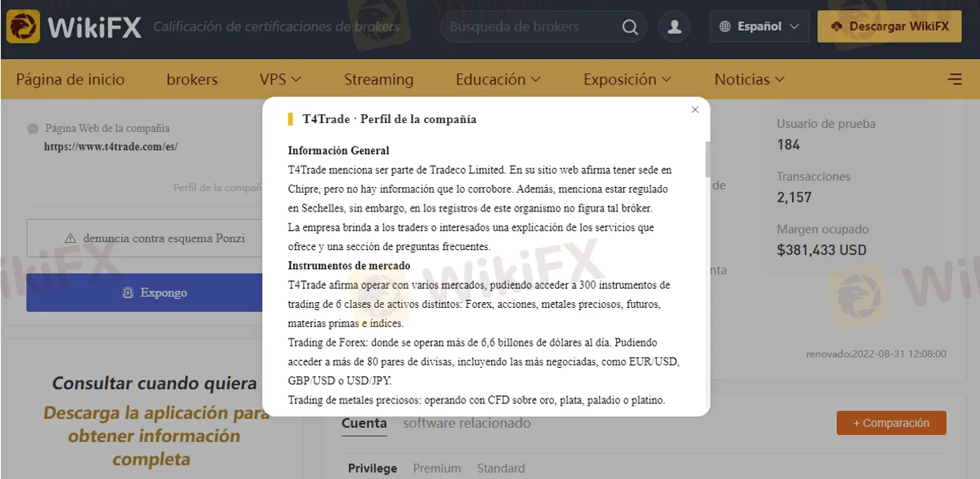Screen dimensions: 980x479
Task: Click the WikiFX logo icon
Action: (x=24, y=27)
